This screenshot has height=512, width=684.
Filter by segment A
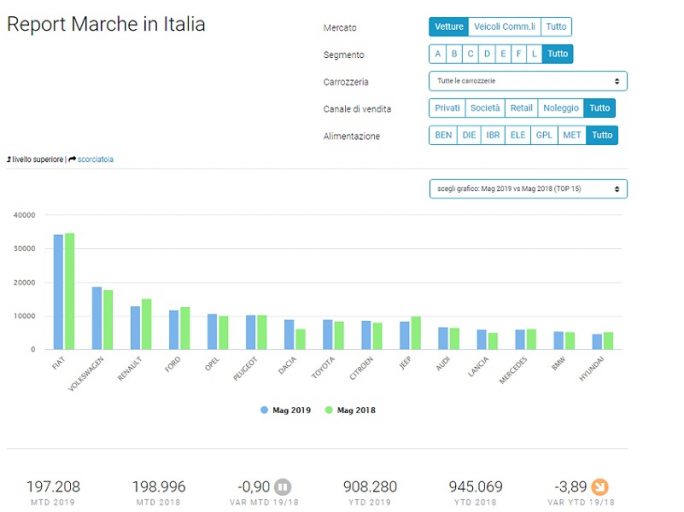tap(438, 54)
